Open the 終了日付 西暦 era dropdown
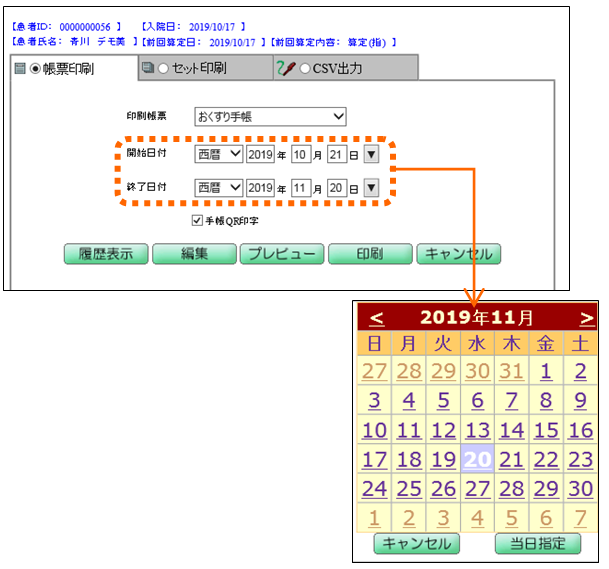This screenshot has width=609, height=569. coord(218,187)
